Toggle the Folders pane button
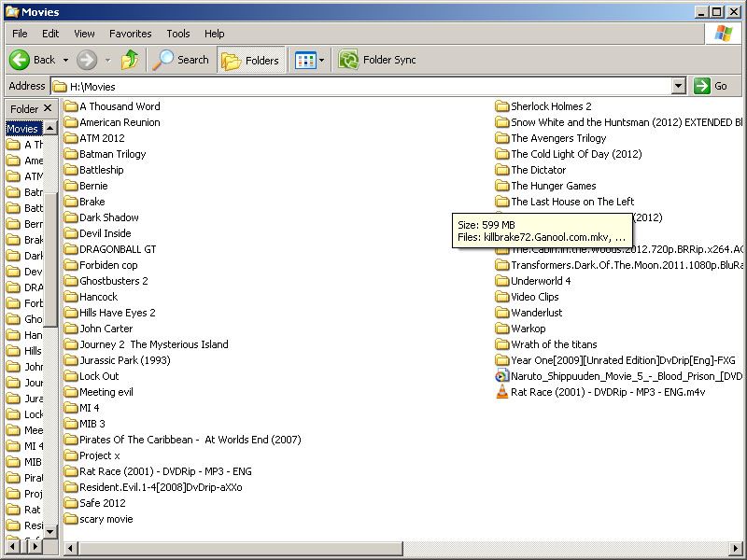Screen dimensions: 747x560 250,61
